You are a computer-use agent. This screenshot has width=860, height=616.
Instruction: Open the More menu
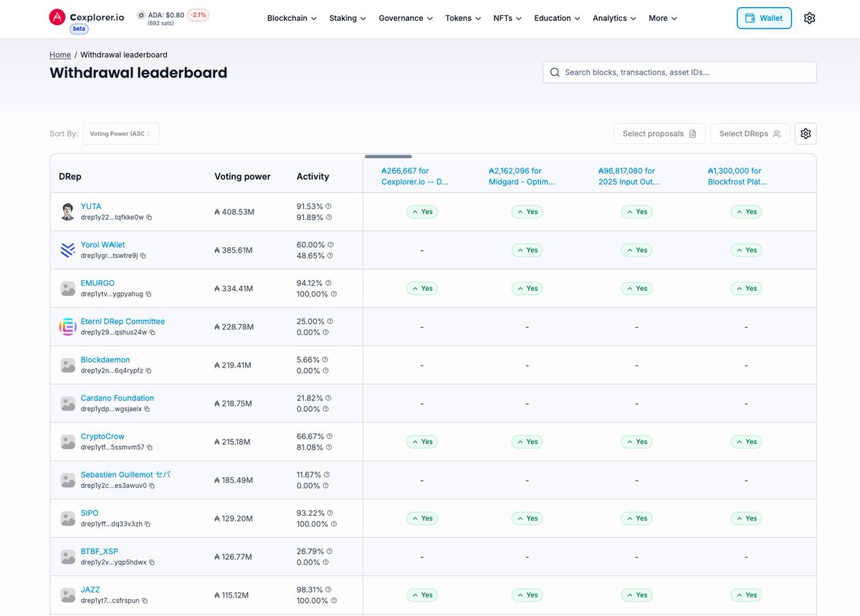[x=663, y=18]
